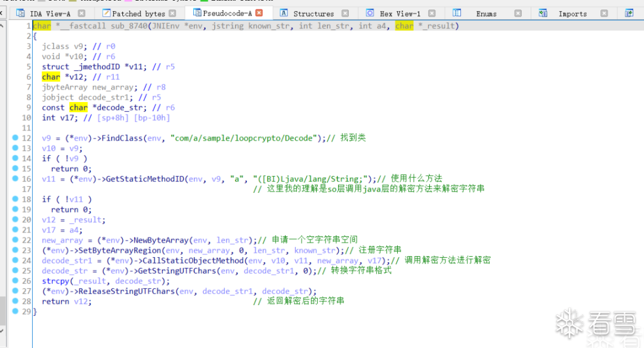Viewport: 644px width, 348px height.
Task: Close the Hex View-1 tab
Action: 432,13
